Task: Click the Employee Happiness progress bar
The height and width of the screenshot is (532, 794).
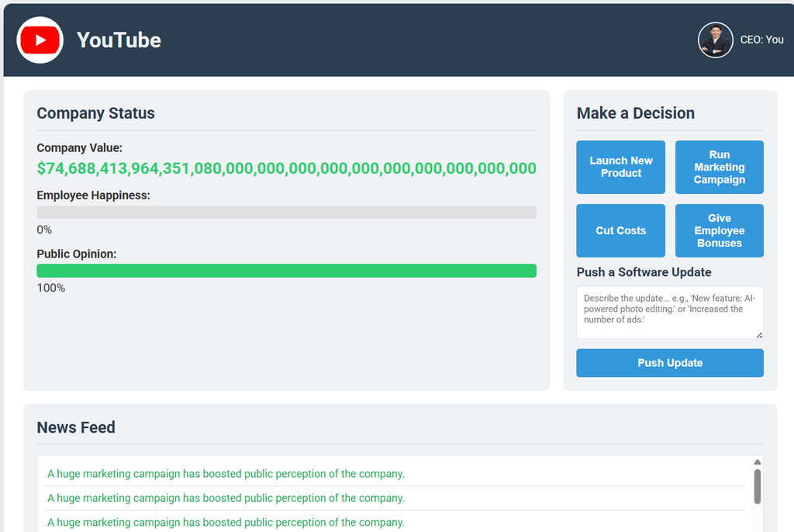Action: click(x=286, y=212)
